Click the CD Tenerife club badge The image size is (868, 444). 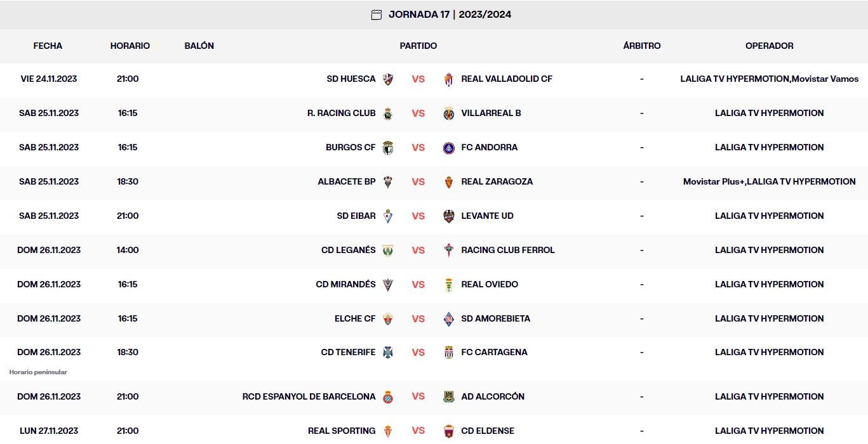(x=389, y=352)
